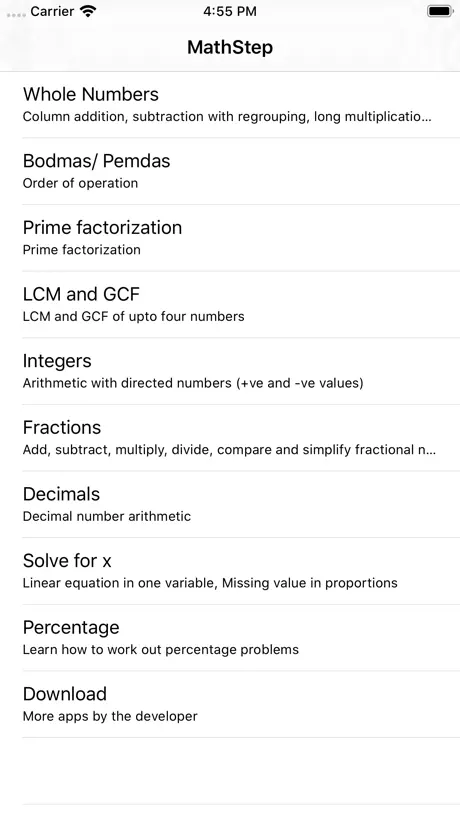Click 'Order of operation' subtitle
The height and width of the screenshot is (818, 460).
(x=80, y=183)
